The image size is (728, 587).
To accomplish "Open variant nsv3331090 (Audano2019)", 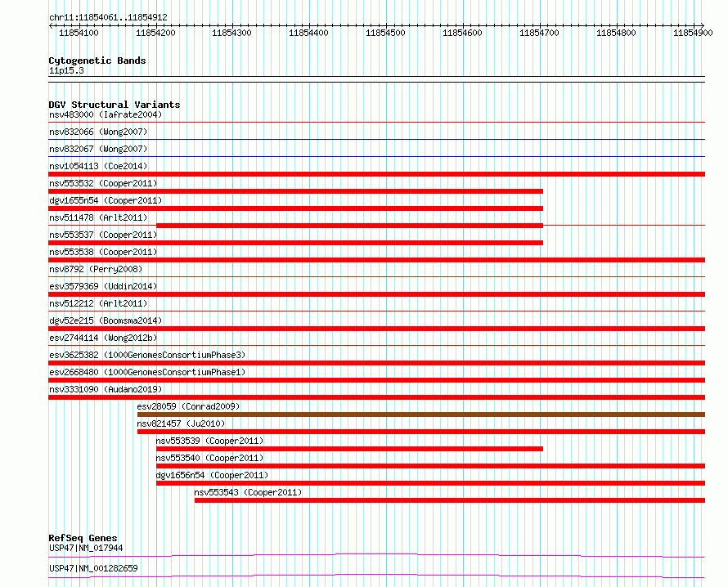I will coord(106,389).
